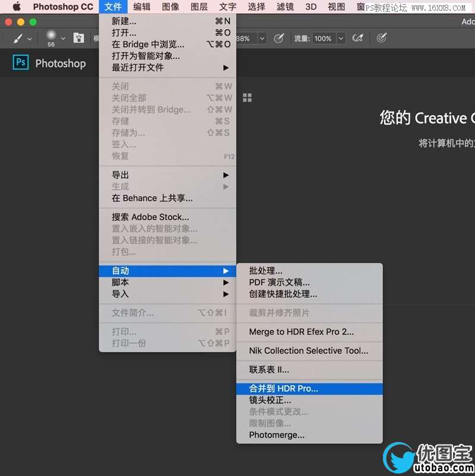Expand the flow 100% dropdown arrow
The width and height of the screenshot is (475, 476).
(x=341, y=39)
